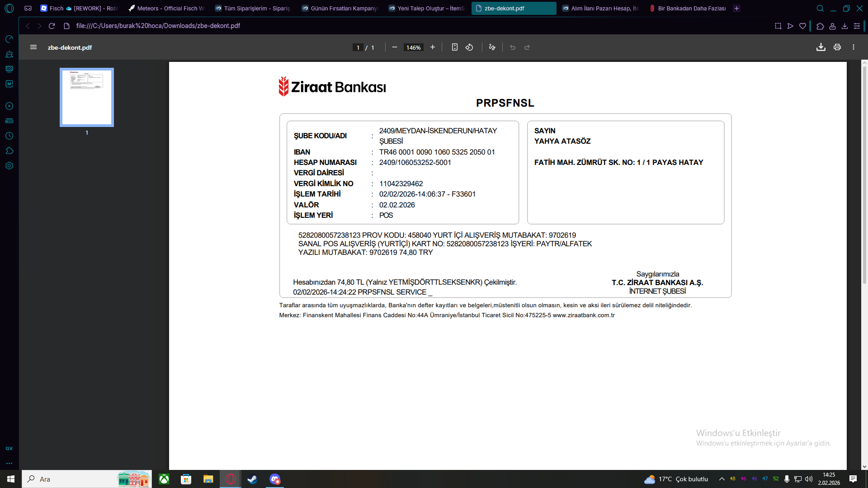
Task: Open Steam from taskbar
Action: click(x=252, y=479)
